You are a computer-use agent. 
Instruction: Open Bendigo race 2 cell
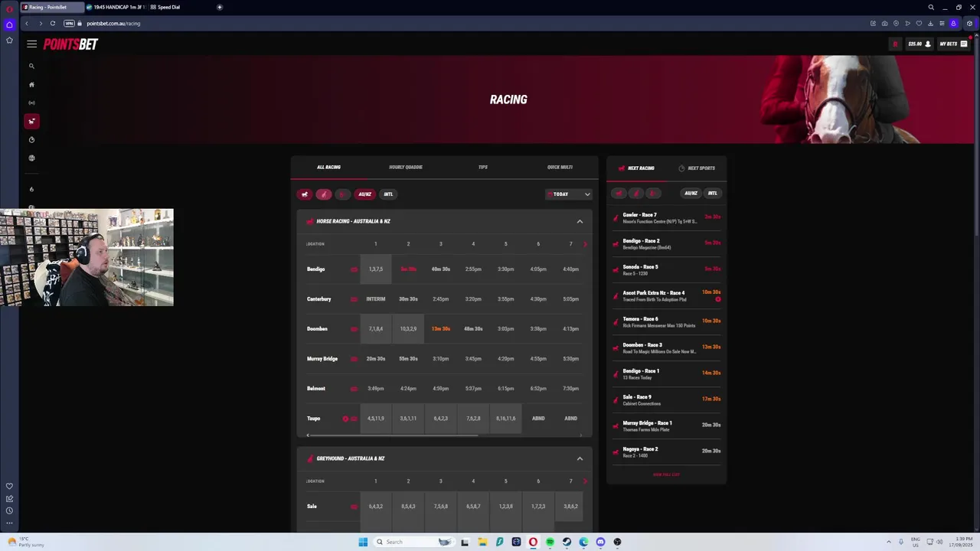[x=408, y=269]
